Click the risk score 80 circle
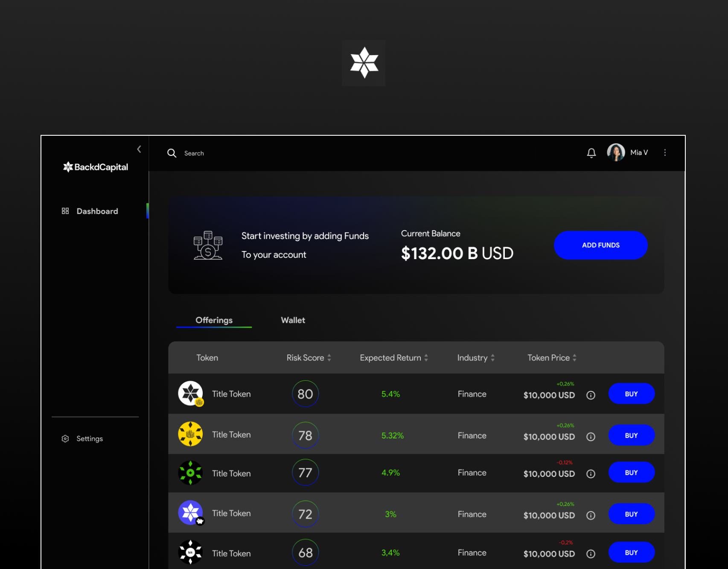 (306, 394)
